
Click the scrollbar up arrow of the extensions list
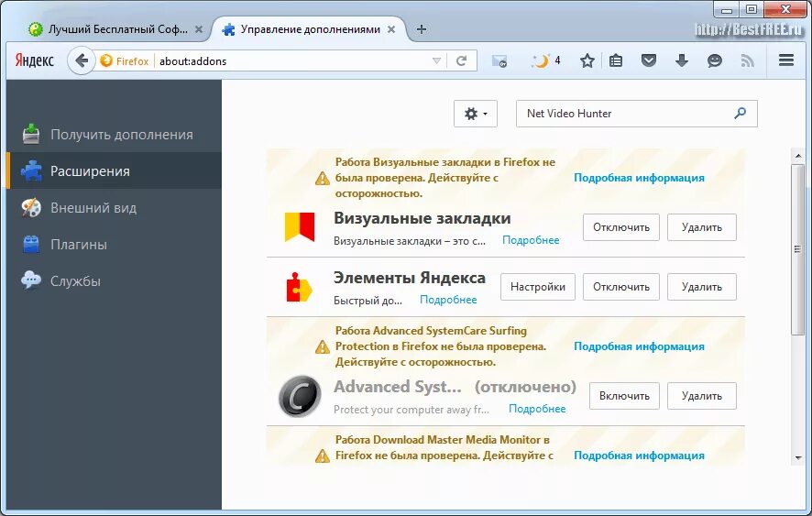798,156
